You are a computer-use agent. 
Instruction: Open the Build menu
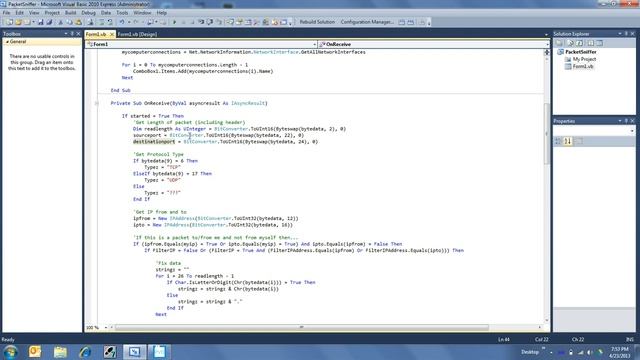71,13
